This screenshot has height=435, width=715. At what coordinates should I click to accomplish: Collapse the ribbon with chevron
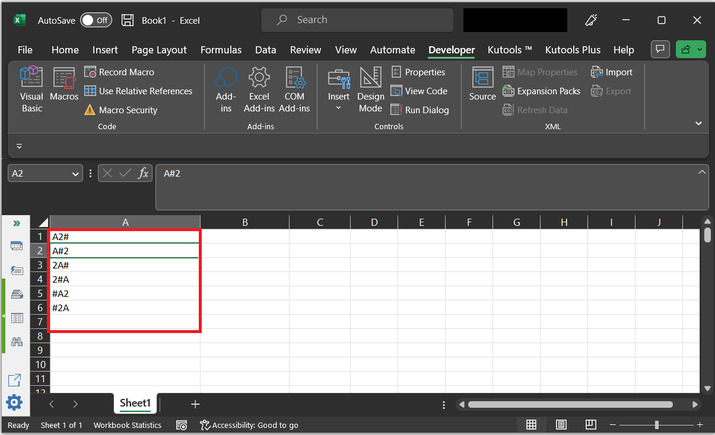coord(698,123)
